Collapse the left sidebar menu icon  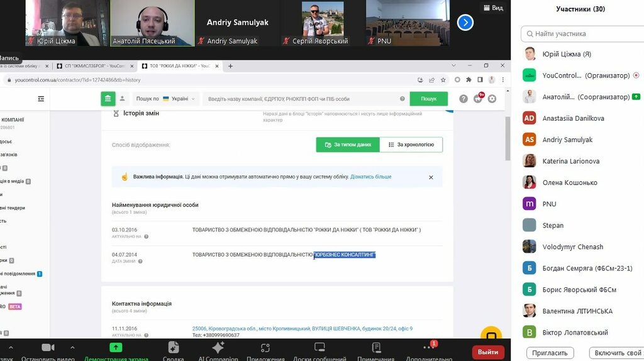(x=42, y=99)
